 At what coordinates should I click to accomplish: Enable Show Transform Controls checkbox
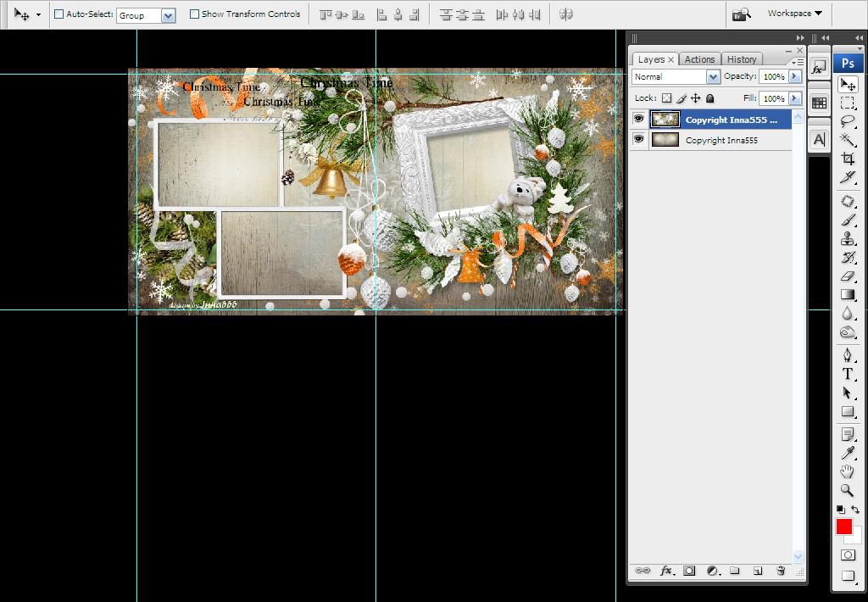pyautogui.click(x=194, y=14)
